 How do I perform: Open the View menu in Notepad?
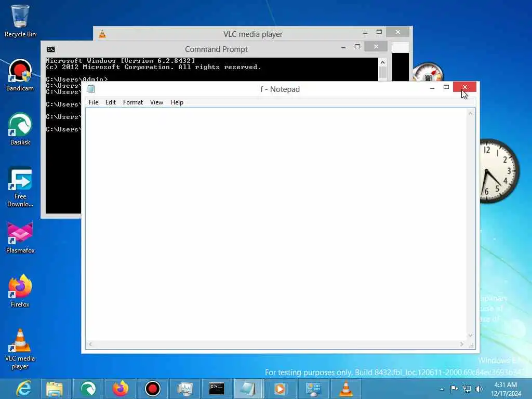(x=157, y=102)
